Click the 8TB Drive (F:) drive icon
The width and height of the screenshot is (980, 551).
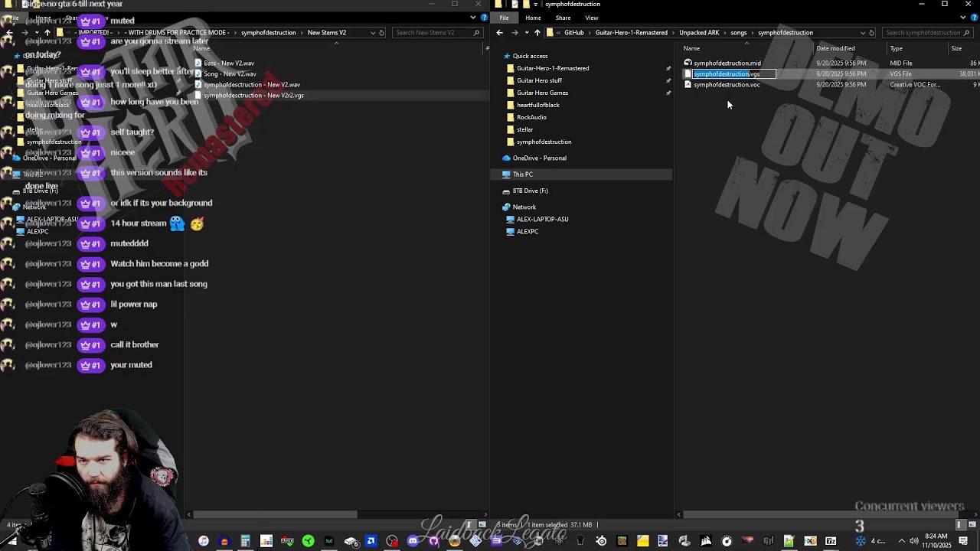506,191
